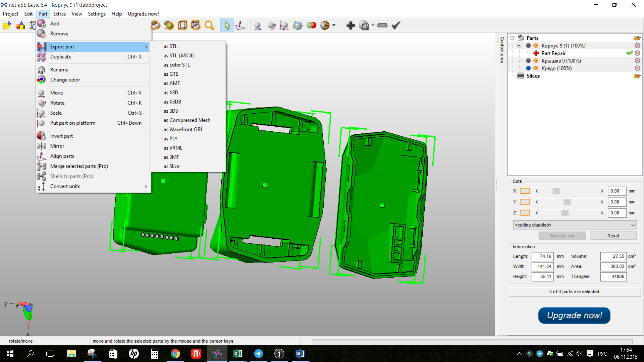The width and height of the screenshot is (644, 362).
Task: Click the Y cut slider handle
Action: coord(567,202)
